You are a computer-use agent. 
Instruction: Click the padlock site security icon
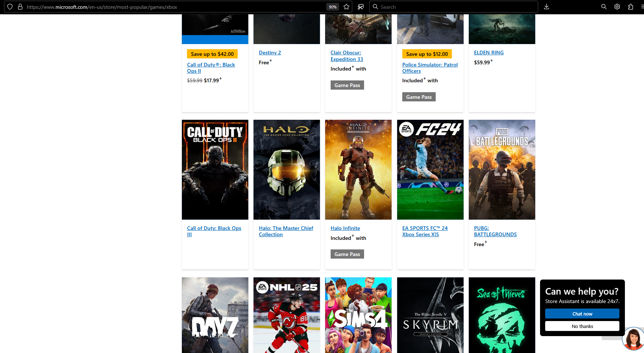[20, 7]
